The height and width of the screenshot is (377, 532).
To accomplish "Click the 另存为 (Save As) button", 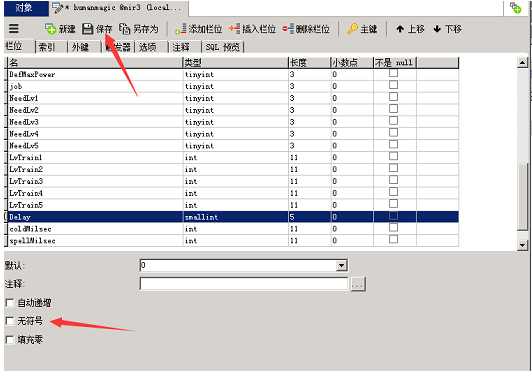I will (x=139, y=29).
